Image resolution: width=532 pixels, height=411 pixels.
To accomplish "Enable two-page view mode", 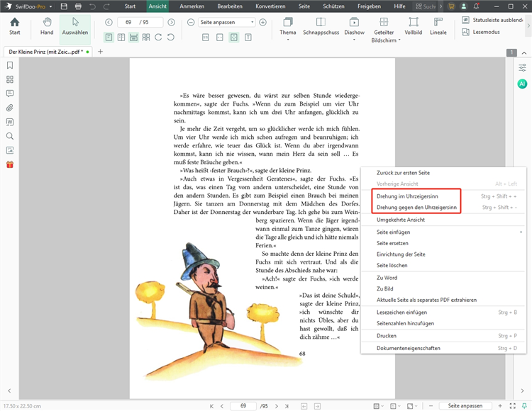I will [x=121, y=38].
